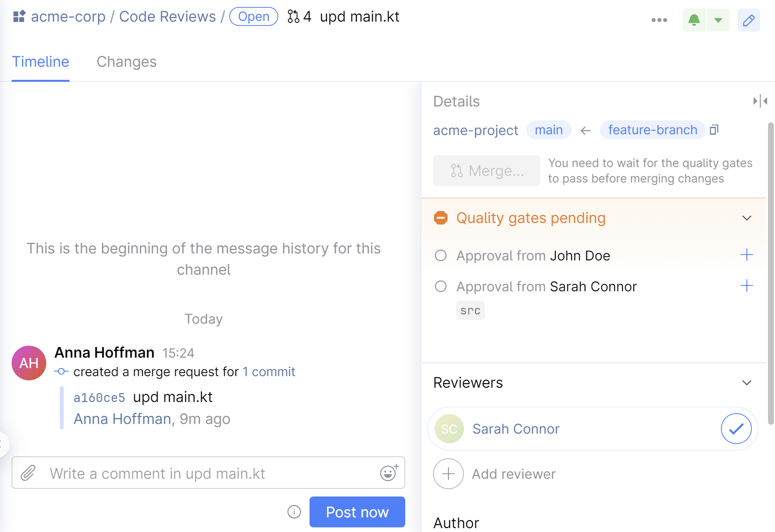Image resolution: width=775 pixels, height=532 pixels.
Task: Open the 1 commit link
Action: [x=269, y=372]
